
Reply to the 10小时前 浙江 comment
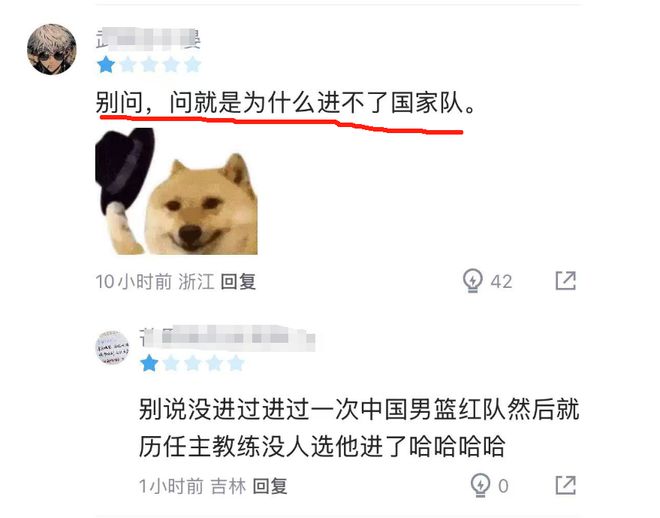pyautogui.click(x=238, y=282)
